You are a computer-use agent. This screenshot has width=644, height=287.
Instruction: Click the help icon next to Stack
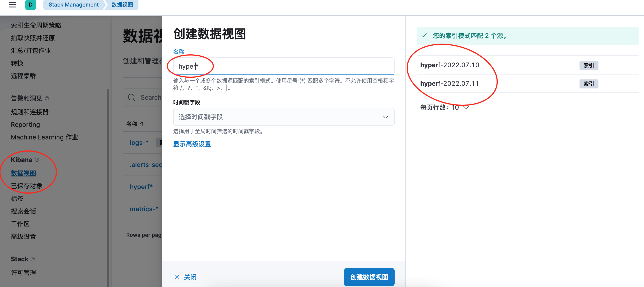pos(33,259)
